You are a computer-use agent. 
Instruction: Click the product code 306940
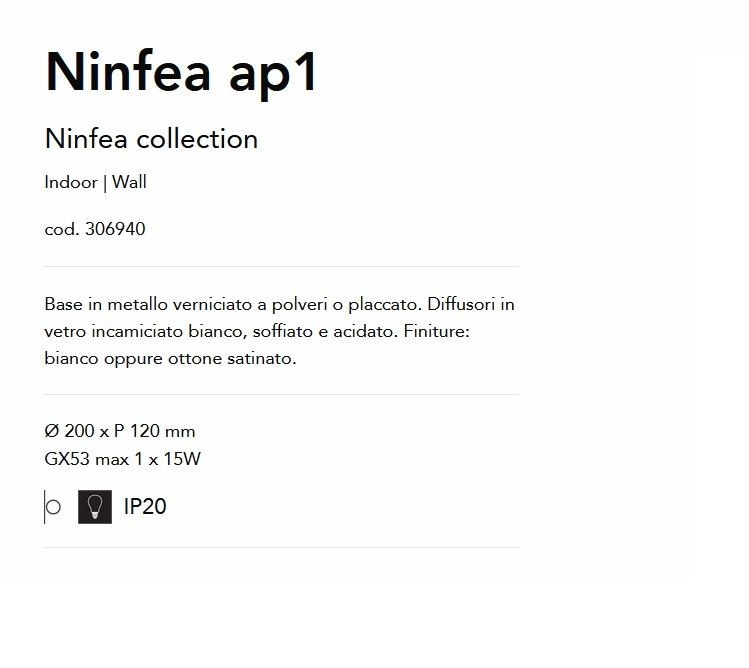point(115,229)
